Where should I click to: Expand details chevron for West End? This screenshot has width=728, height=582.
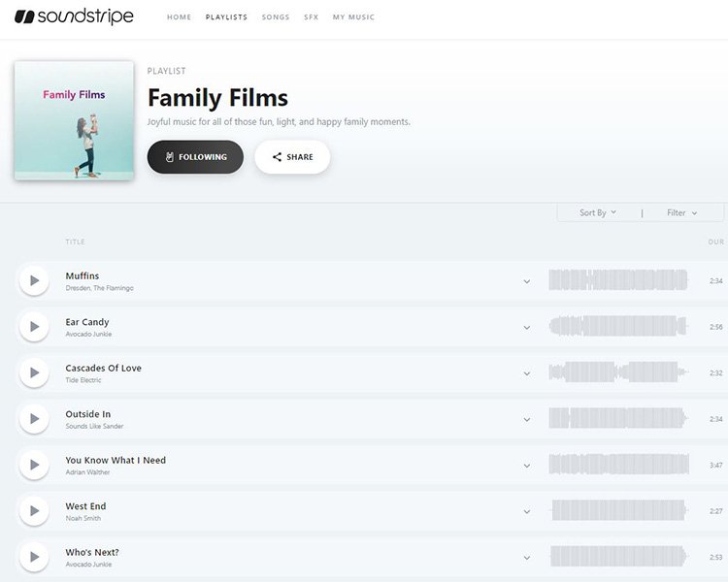(x=527, y=511)
